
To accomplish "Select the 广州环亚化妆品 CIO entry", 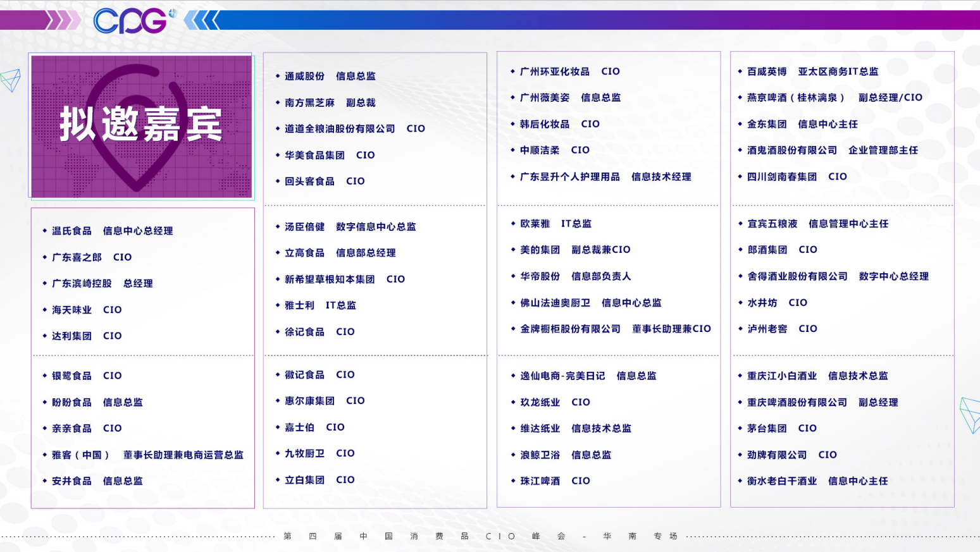I will click(x=570, y=71).
